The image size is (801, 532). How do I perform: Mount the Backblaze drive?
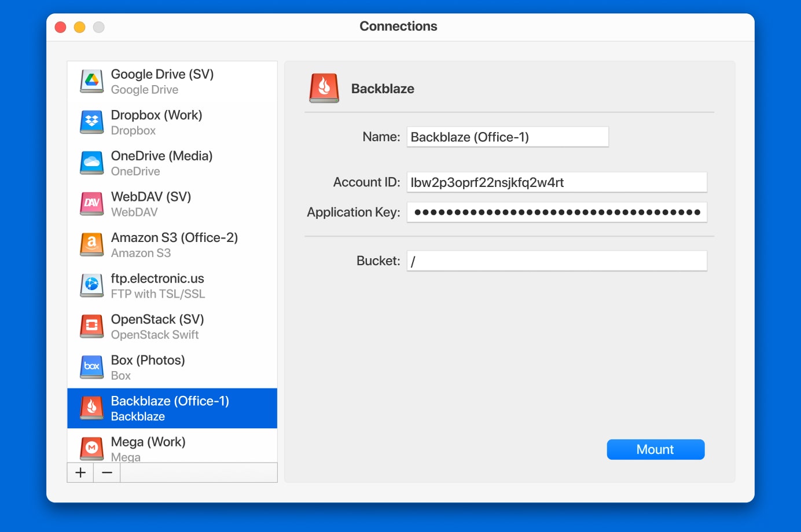tap(656, 450)
